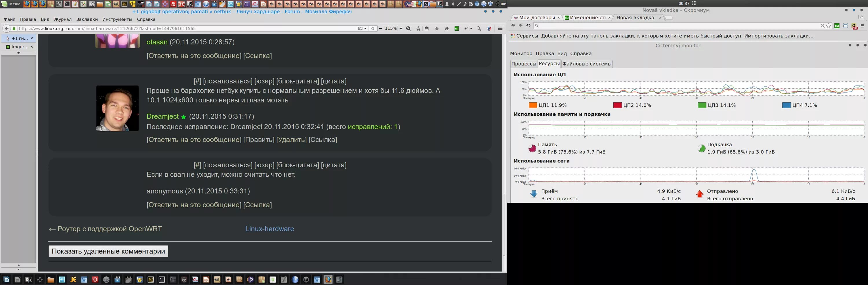Viewport: 868px width, 285px height.
Task: Open Firefox downloads arrow
Action: 437,29
